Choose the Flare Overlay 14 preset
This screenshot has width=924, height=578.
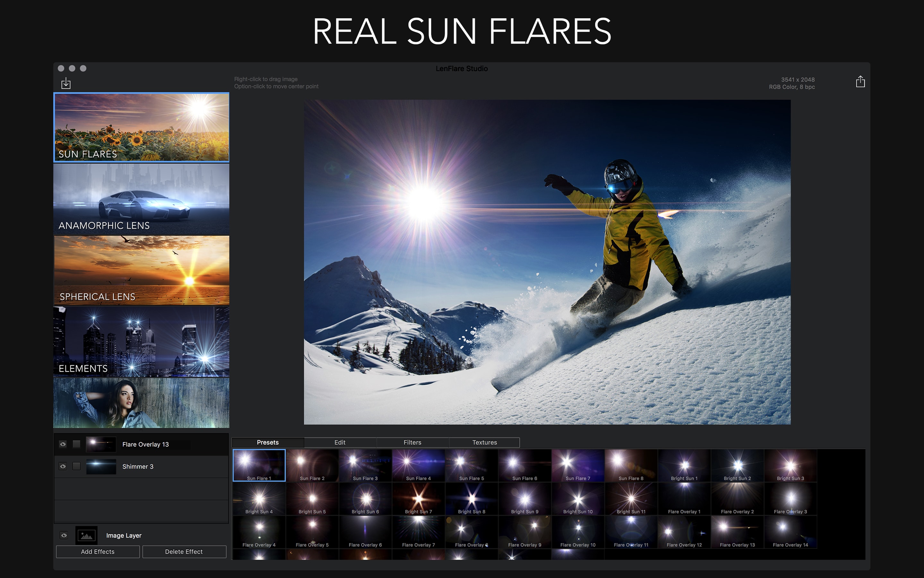coord(790,532)
